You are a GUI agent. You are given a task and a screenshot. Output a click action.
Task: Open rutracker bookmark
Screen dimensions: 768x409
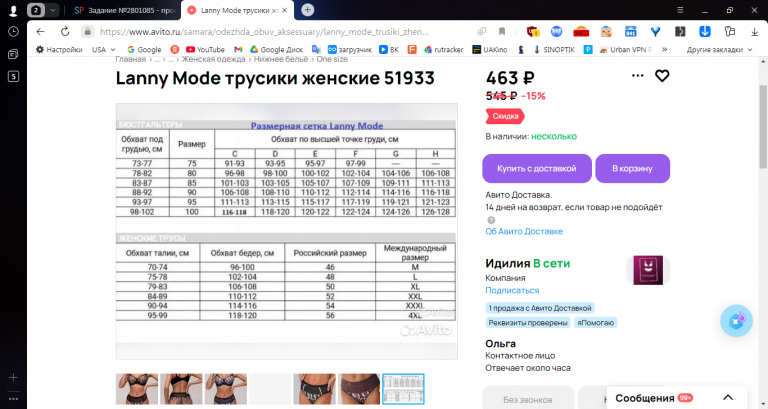point(443,49)
